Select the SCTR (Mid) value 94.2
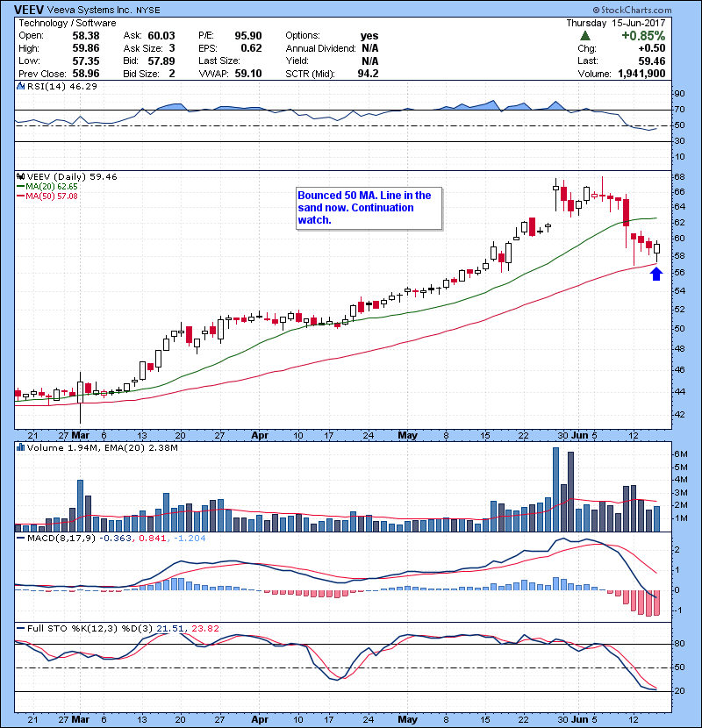702x728 pixels. [x=368, y=74]
